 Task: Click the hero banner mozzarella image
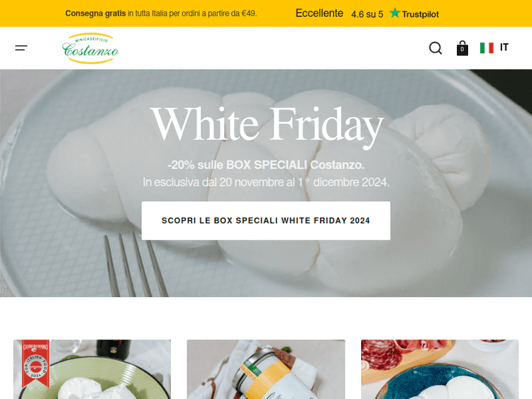266,183
